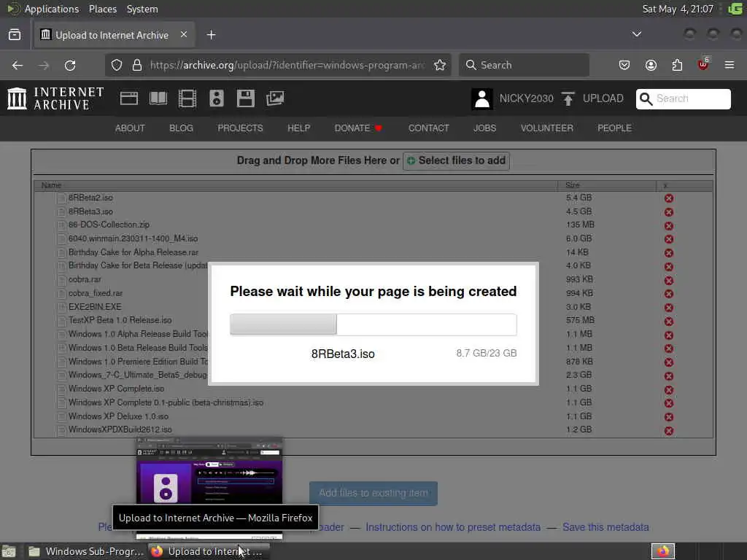Remove EXE2BIN.EXE with its red X
747x560 pixels.
click(x=669, y=308)
